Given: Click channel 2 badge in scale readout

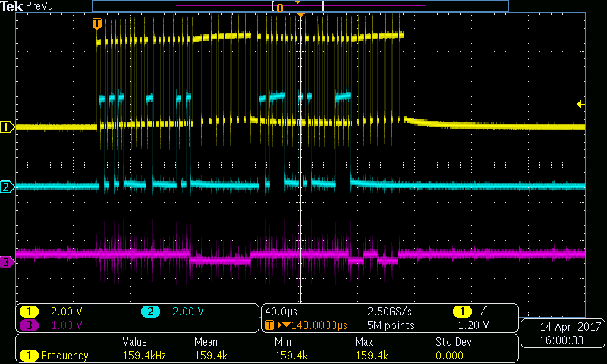Looking at the screenshot, I should 150,312.
